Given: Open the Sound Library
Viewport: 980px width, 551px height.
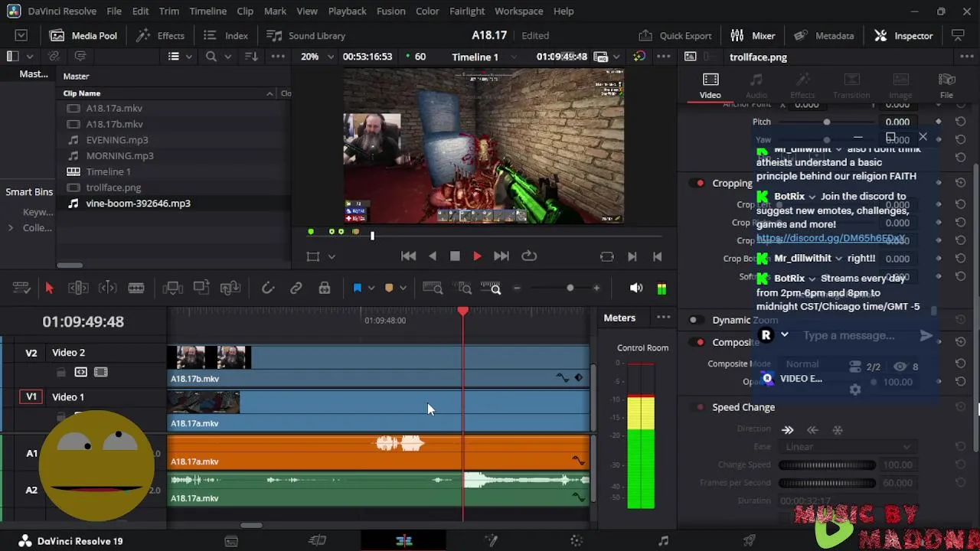Looking at the screenshot, I should (x=305, y=36).
